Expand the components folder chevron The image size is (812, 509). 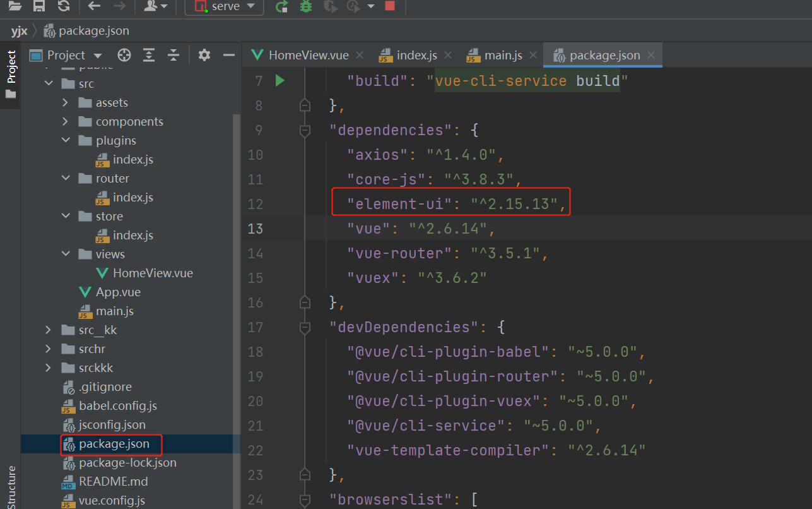[66, 121]
